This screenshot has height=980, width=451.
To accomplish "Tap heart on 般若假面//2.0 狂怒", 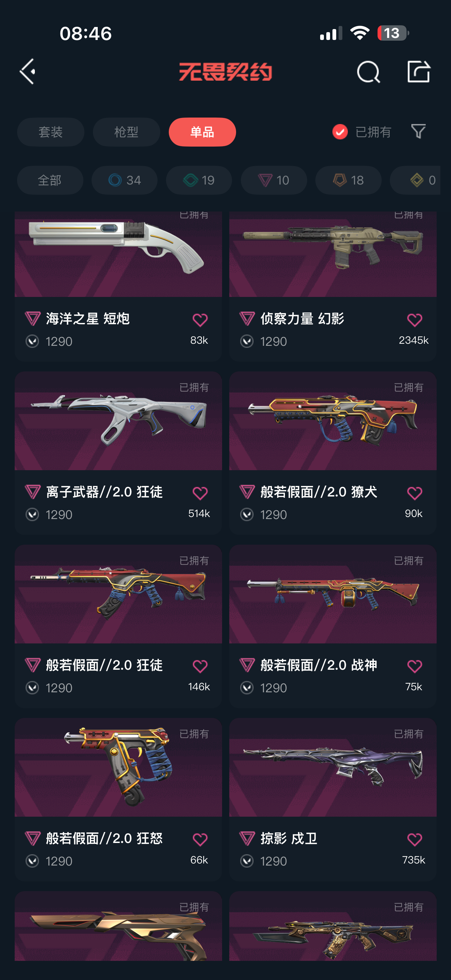I will coord(200,839).
